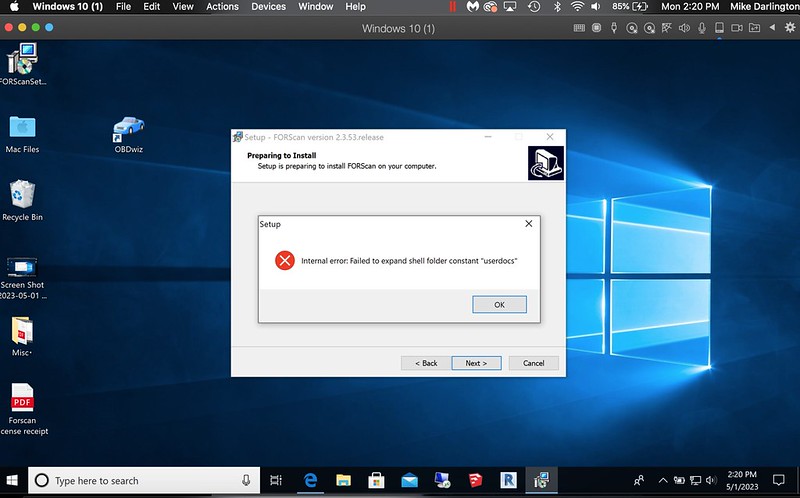800x498 pixels.
Task: Select the Mac Files desktop folder
Action: (22, 134)
